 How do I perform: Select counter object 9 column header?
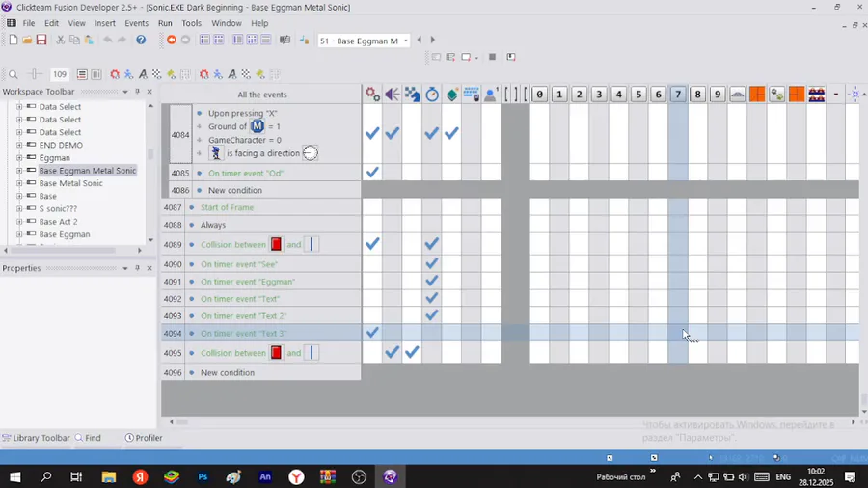click(x=718, y=95)
